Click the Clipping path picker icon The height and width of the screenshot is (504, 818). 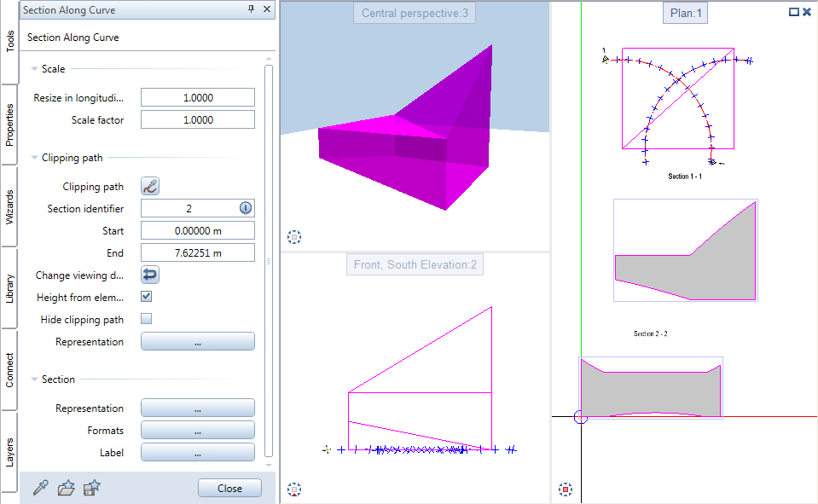pos(150,187)
